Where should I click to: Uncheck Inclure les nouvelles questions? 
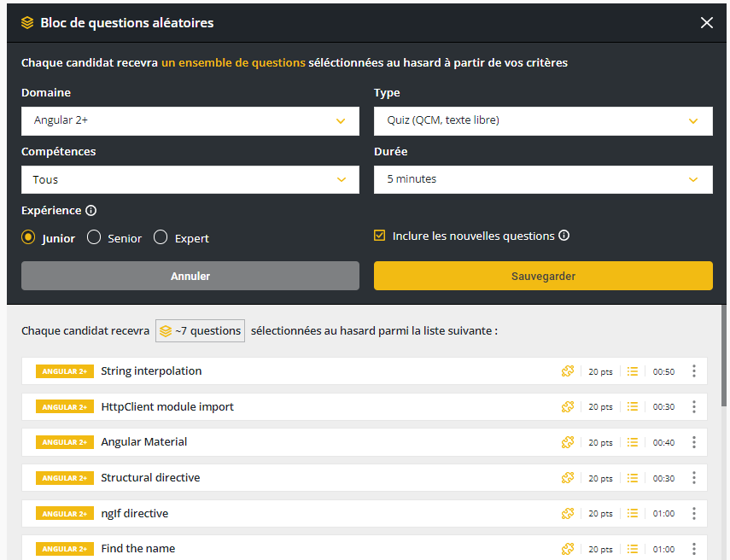[x=379, y=236]
